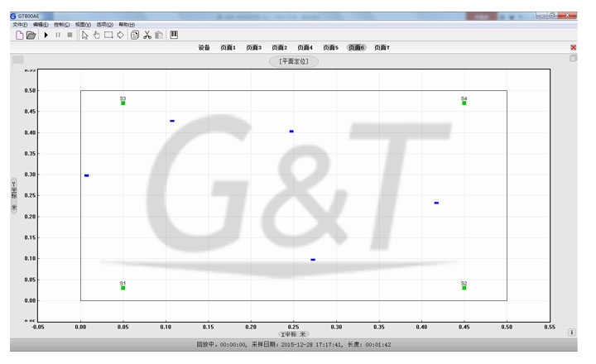Click the blue event point near x 0.42
Image resolution: width=596 pixels, height=364 pixels.
pos(436,203)
